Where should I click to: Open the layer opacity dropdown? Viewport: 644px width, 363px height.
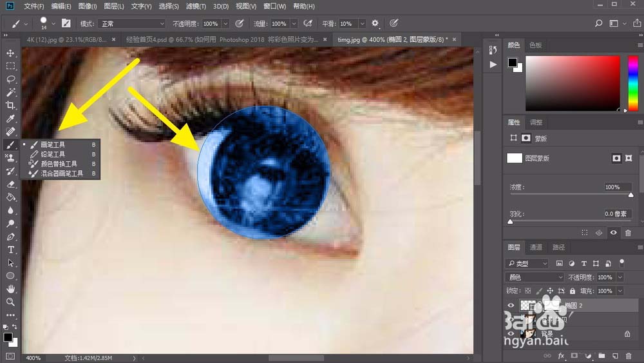[620, 277]
